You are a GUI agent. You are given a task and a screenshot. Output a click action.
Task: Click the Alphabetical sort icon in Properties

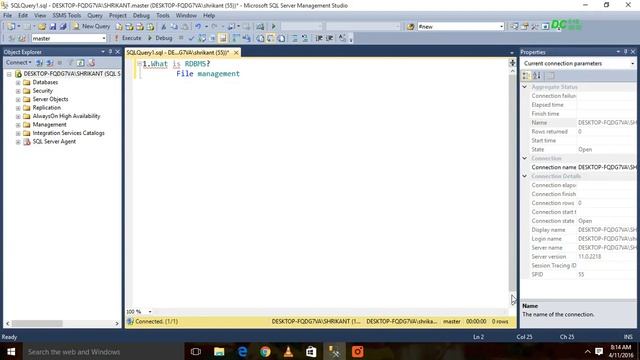(537, 76)
